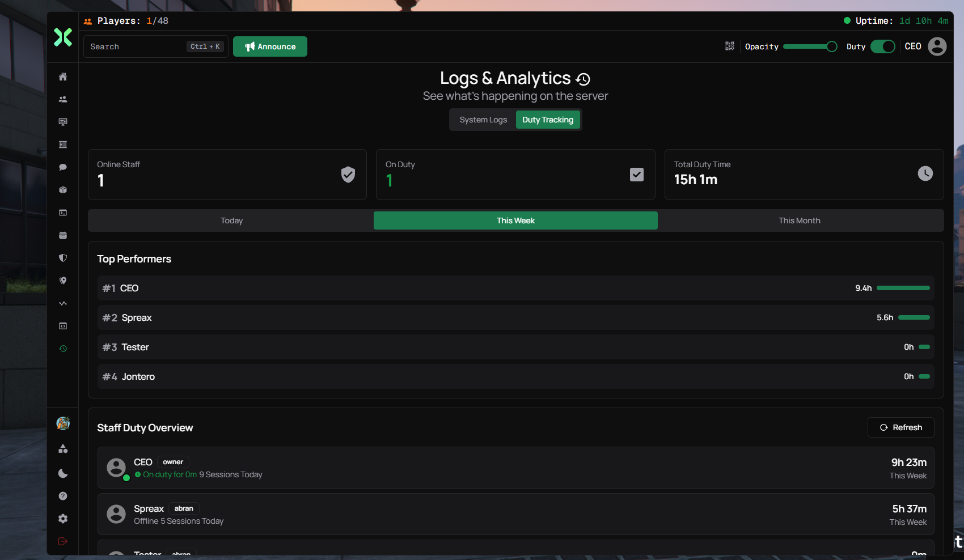
Task: Open the Home dashboard from sidebar
Action: pyautogui.click(x=62, y=77)
